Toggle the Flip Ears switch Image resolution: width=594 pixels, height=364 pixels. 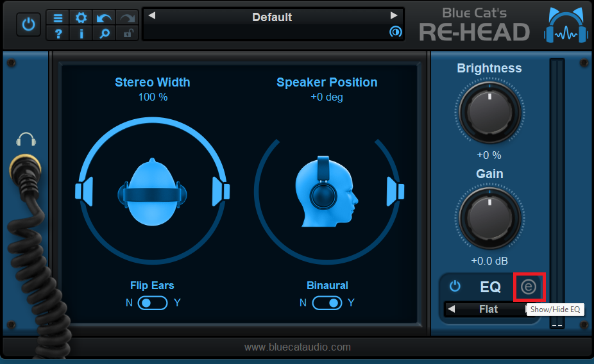tap(152, 303)
